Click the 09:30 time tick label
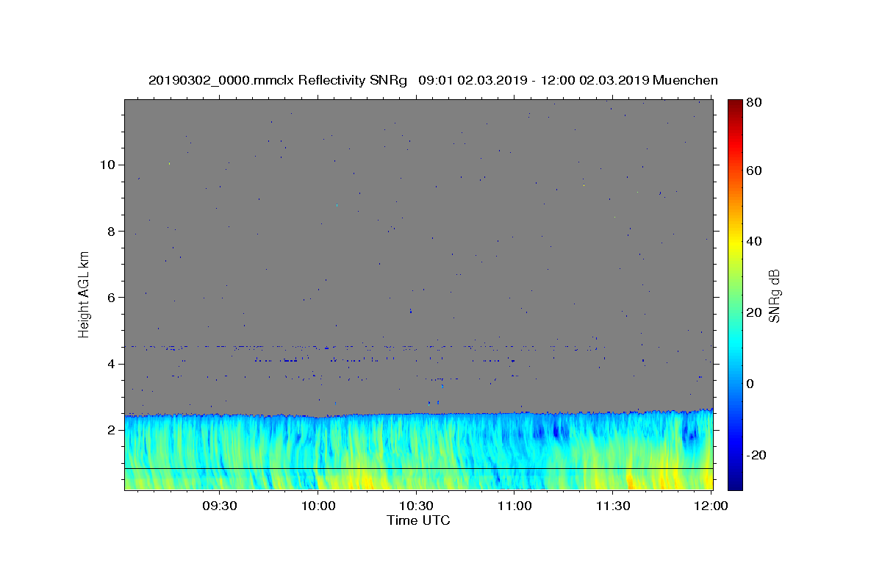Viewport: 882px width, 588px height. [220, 506]
